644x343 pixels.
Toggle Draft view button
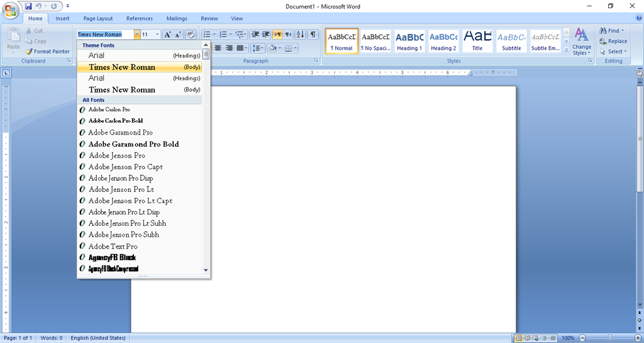[552, 338]
